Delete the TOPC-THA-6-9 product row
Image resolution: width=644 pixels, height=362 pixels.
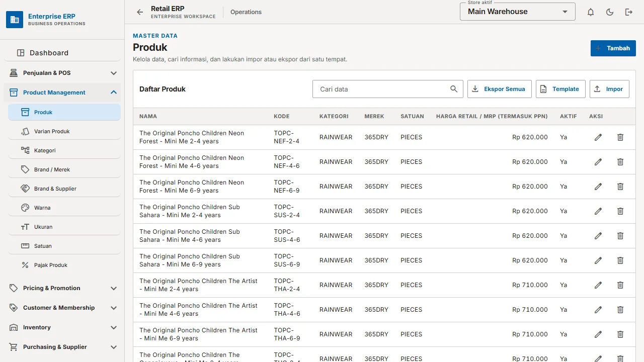click(x=620, y=334)
